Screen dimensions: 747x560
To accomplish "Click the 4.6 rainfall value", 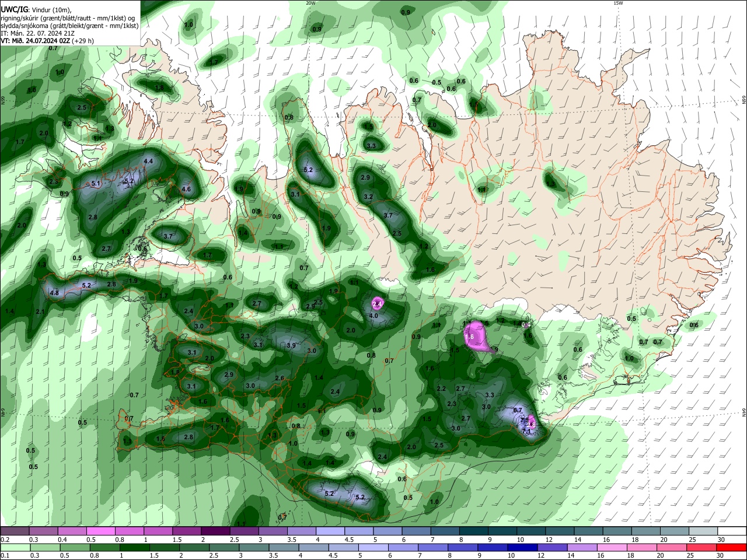I will click(186, 189).
